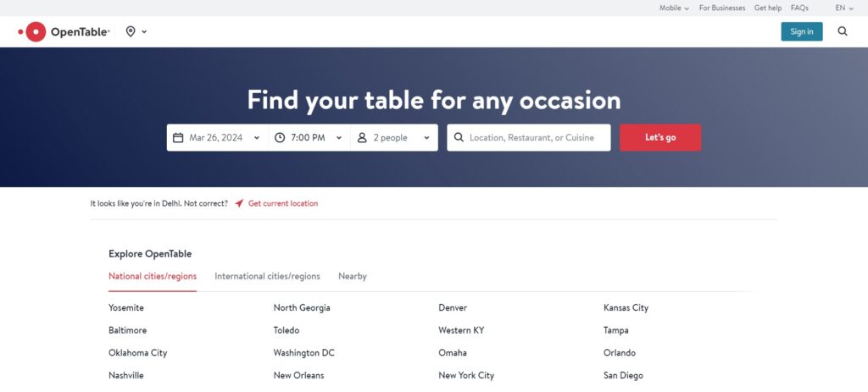Switch to International cities/regions tab
This screenshot has width=868, height=392.
(x=267, y=277)
